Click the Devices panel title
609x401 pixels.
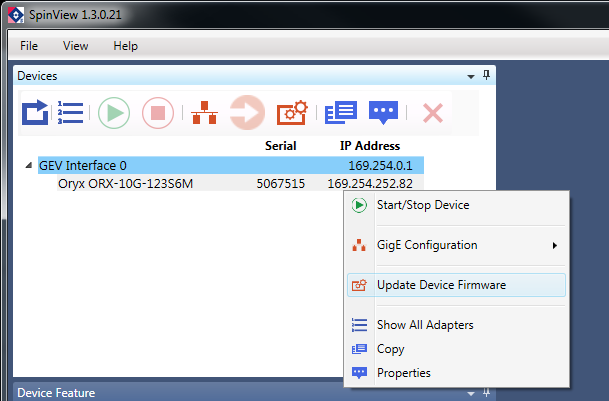coord(37,76)
